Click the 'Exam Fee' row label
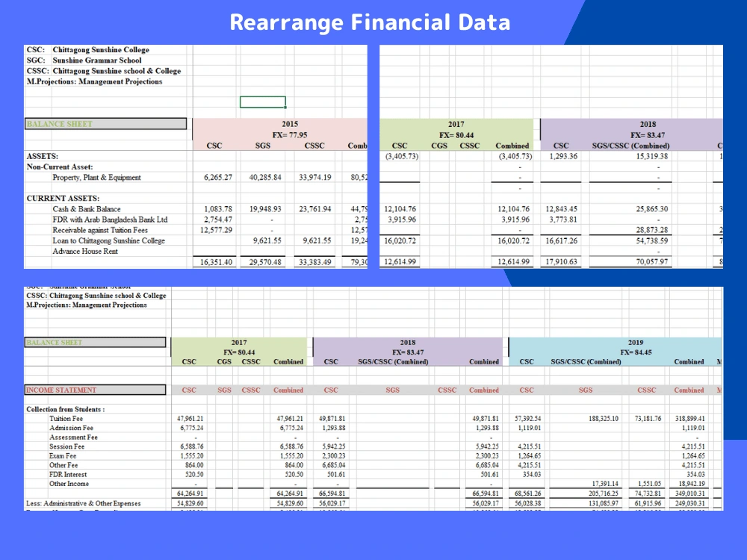Viewport: 747px width, 560px height. coord(63,455)
